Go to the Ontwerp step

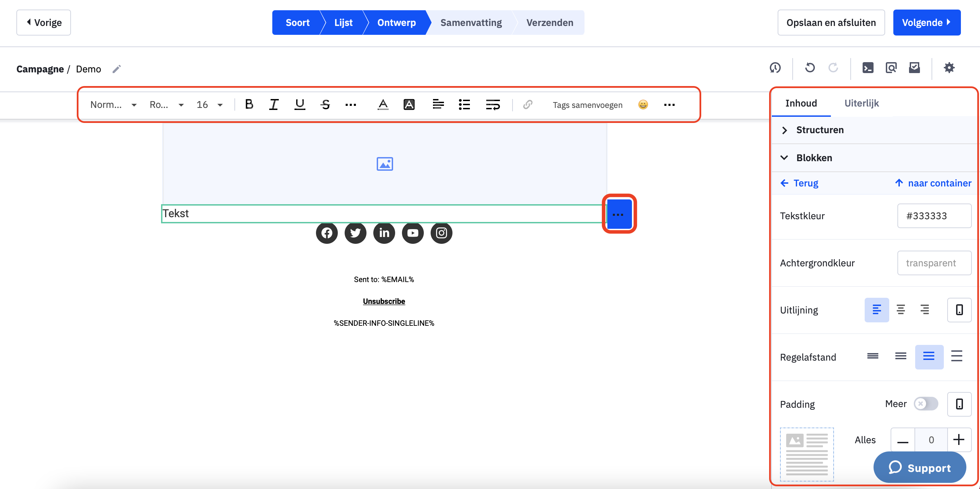coord(396,23)
